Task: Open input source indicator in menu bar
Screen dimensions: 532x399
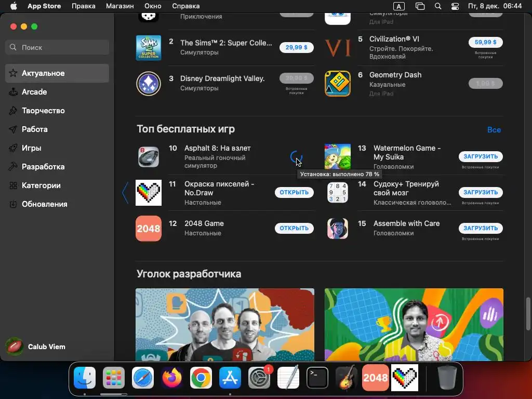Action: coord(398,6)
